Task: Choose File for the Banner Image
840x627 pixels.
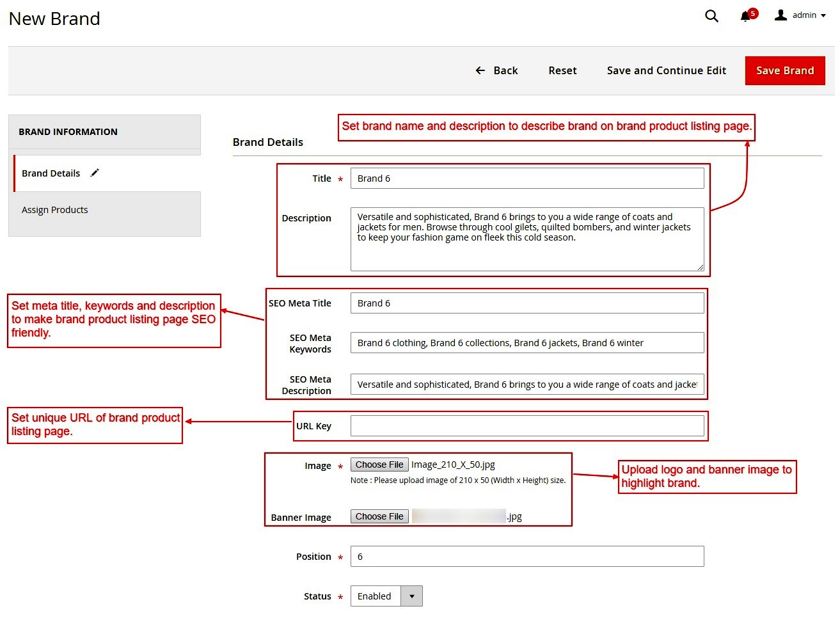Action: pos(379,517)
